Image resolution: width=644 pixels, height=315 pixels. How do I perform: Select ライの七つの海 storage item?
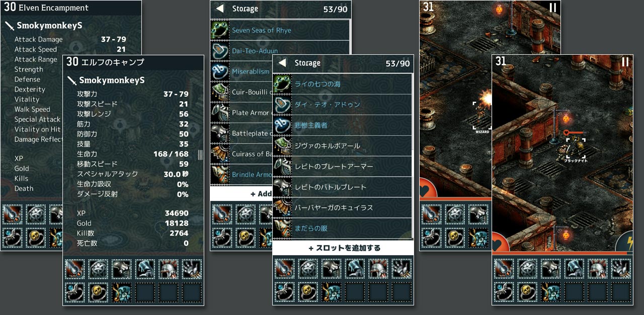(342, 84)
